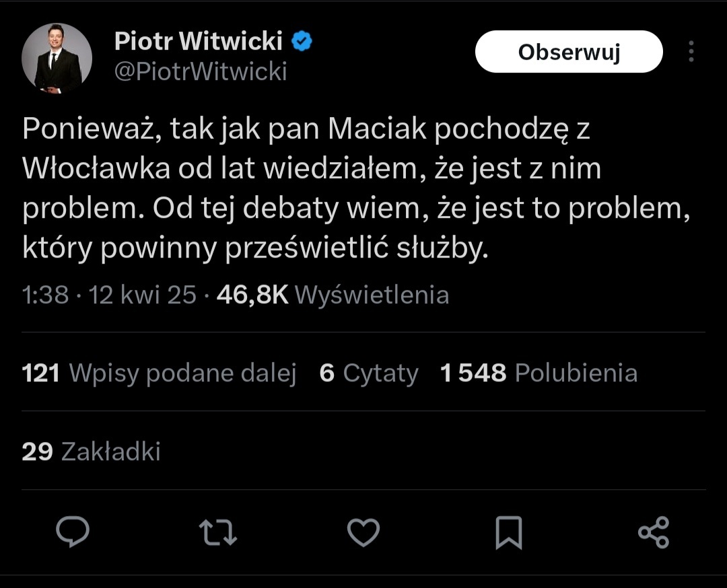
Task: Open the three-dot more options menu
Action: (x=691, y=52)
